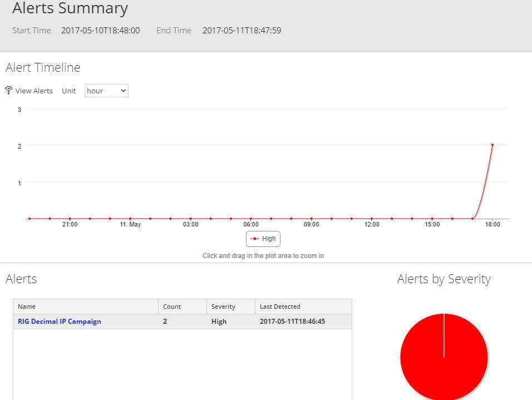Select the data point at 06:00
The image size is (532, 400).
click(x=251, y=219)
